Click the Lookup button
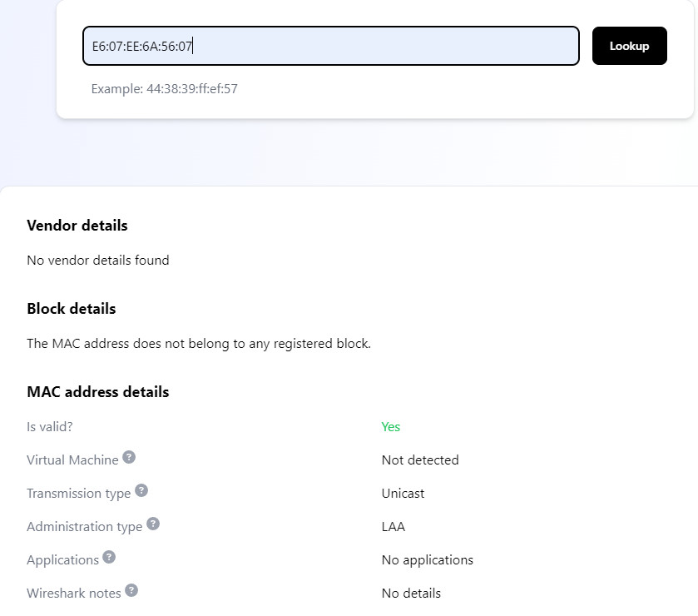This screenshot has height=616, width=698. (629, 46)
